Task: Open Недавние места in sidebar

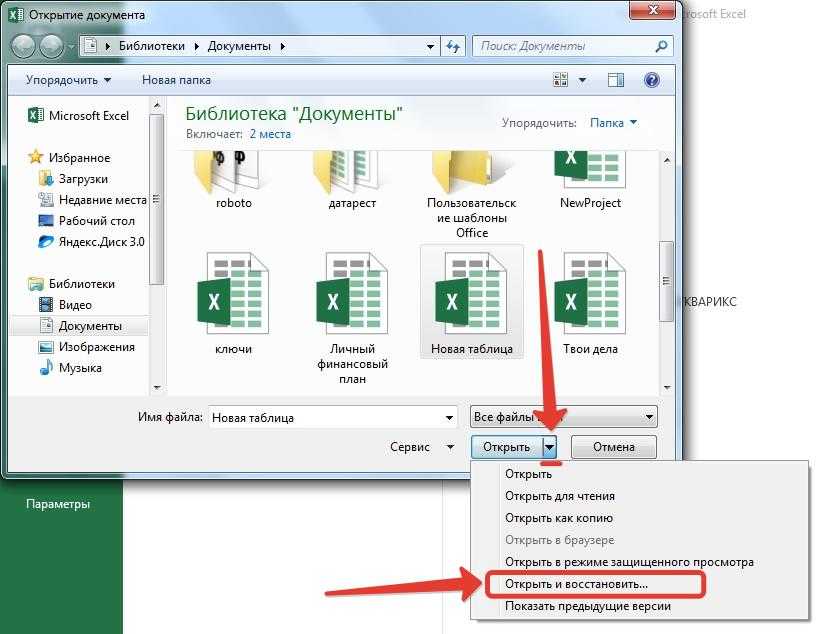Action: [x=92, y=200]
